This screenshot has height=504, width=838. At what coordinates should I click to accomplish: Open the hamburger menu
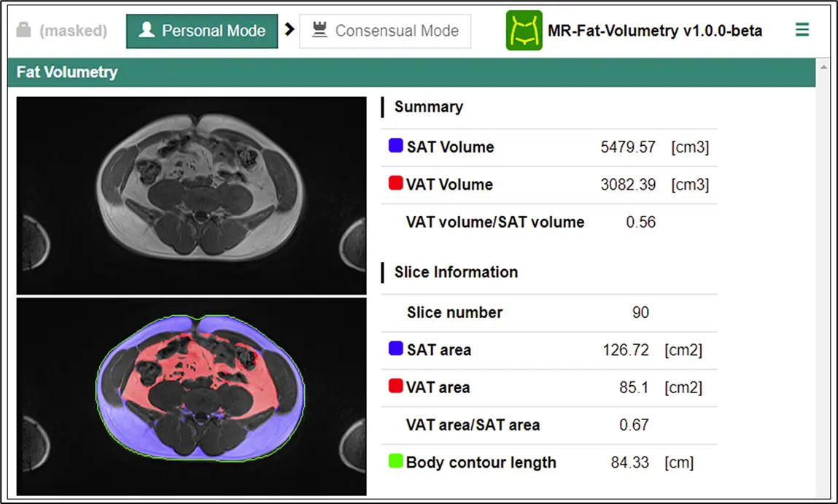[802, 31]
